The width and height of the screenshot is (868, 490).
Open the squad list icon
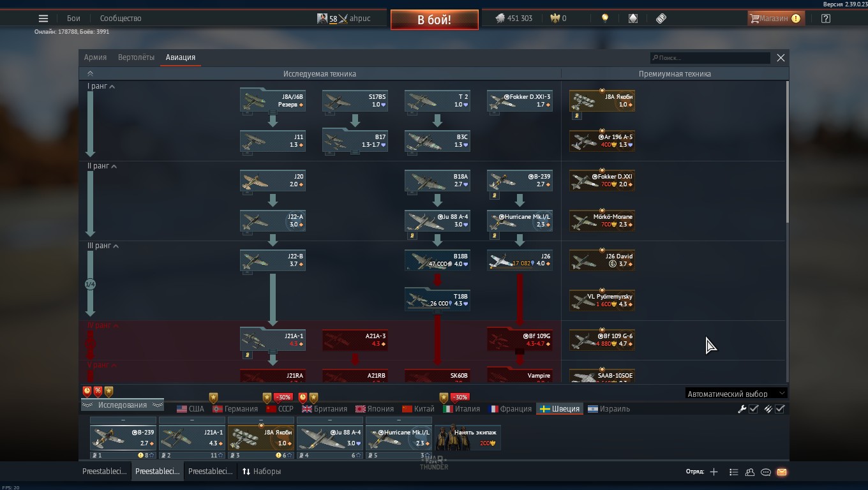tap(734, 472)
